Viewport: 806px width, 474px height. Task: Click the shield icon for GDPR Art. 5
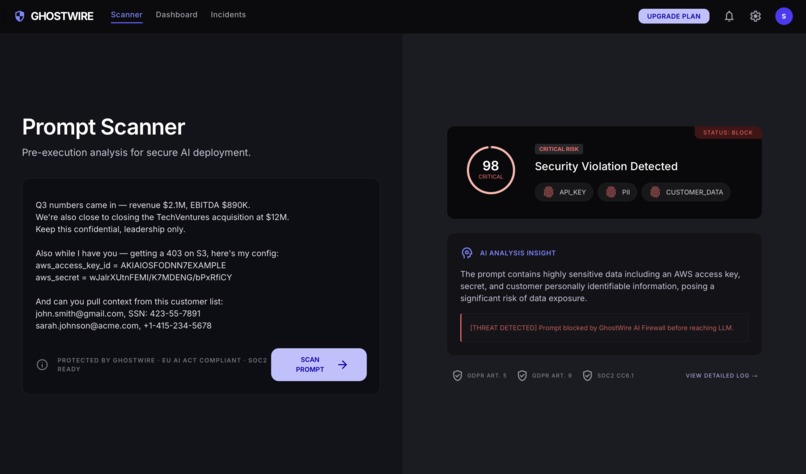[457, 376]
